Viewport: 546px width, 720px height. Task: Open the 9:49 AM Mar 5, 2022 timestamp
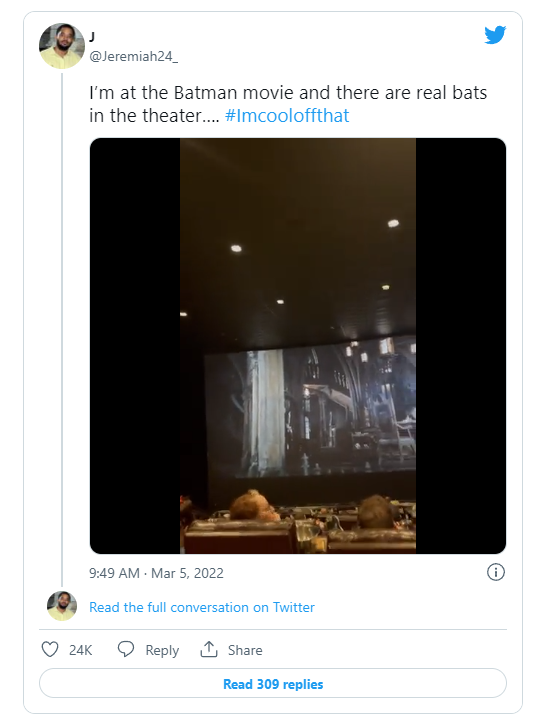[x=156, y=573]
